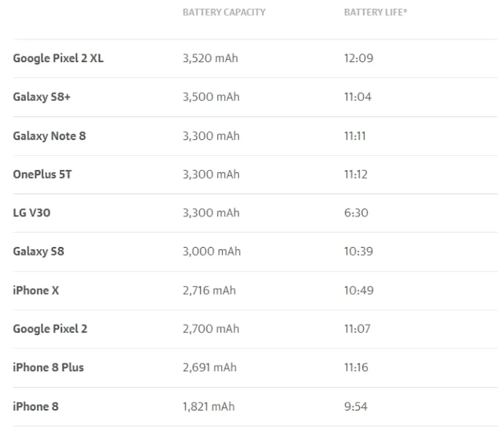Click the Galaxy S8 phone name
Viewport: 504px width, 431px height.
coord(38,251)
